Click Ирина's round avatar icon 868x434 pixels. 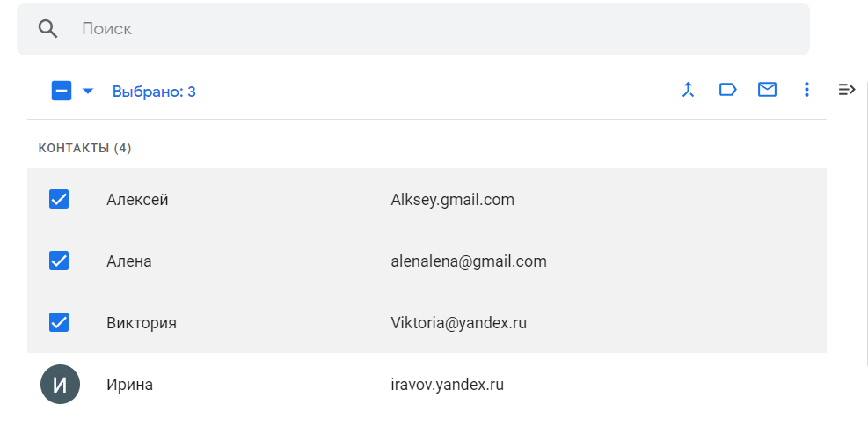tap(60, 385)
